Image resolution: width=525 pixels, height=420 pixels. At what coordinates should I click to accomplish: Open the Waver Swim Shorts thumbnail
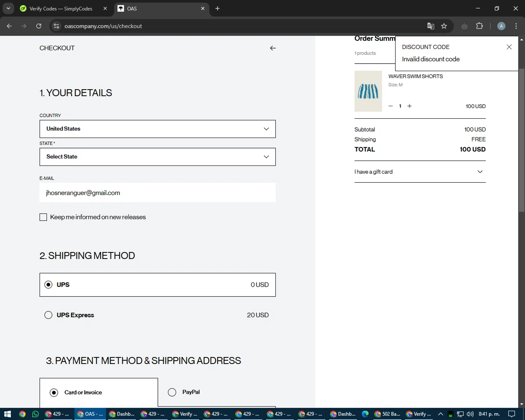click(368, 91)
